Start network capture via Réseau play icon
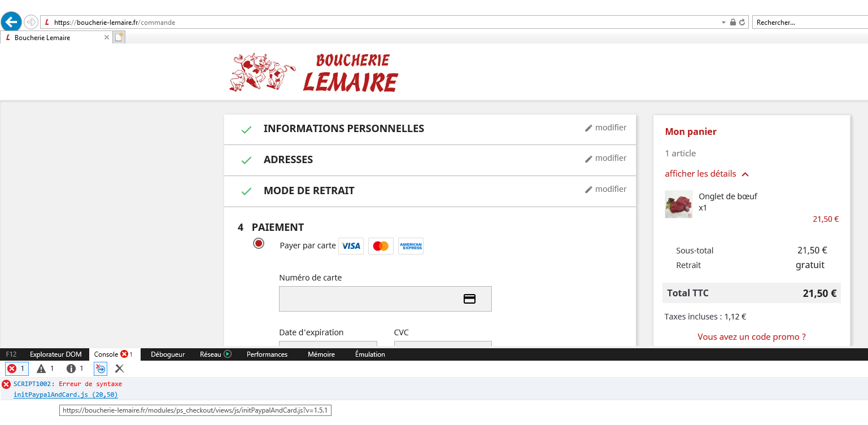The image size is (868, 425). click(x=228, y=354)
